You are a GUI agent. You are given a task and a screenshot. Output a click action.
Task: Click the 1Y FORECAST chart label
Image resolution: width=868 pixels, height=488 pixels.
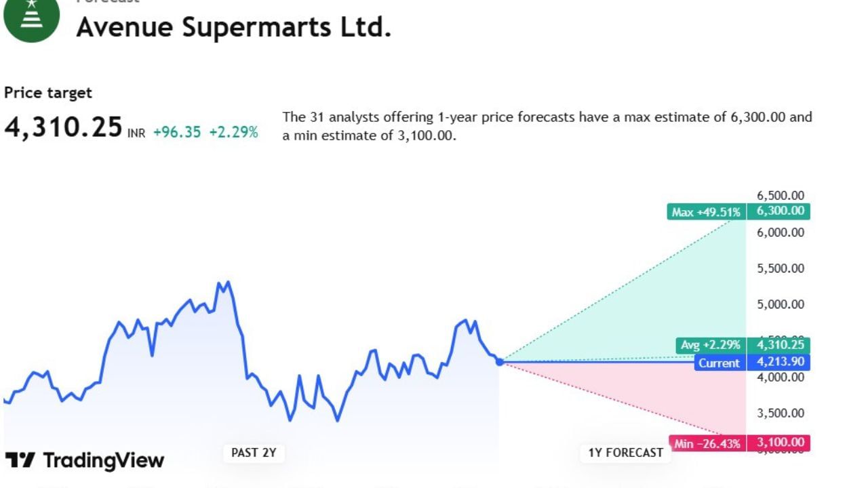tap(625, 453)
